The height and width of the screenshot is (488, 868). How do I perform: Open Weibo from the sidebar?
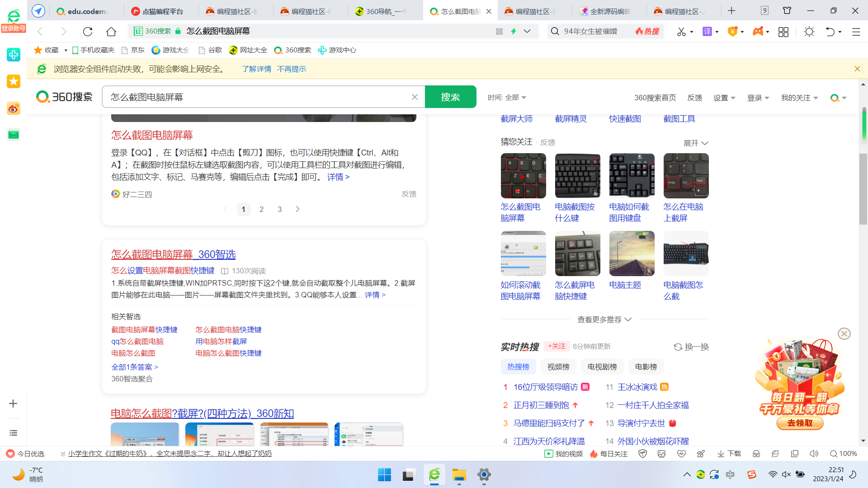point(14,108)
